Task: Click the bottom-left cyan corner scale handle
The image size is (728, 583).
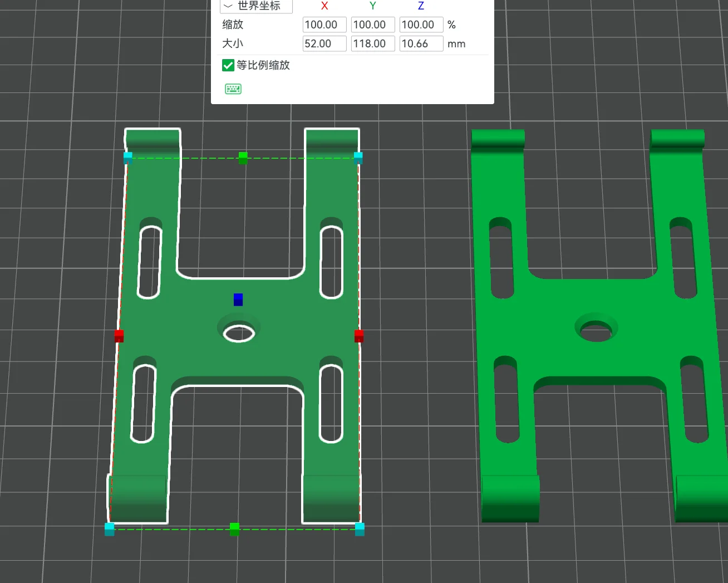Action: (110, 529)
